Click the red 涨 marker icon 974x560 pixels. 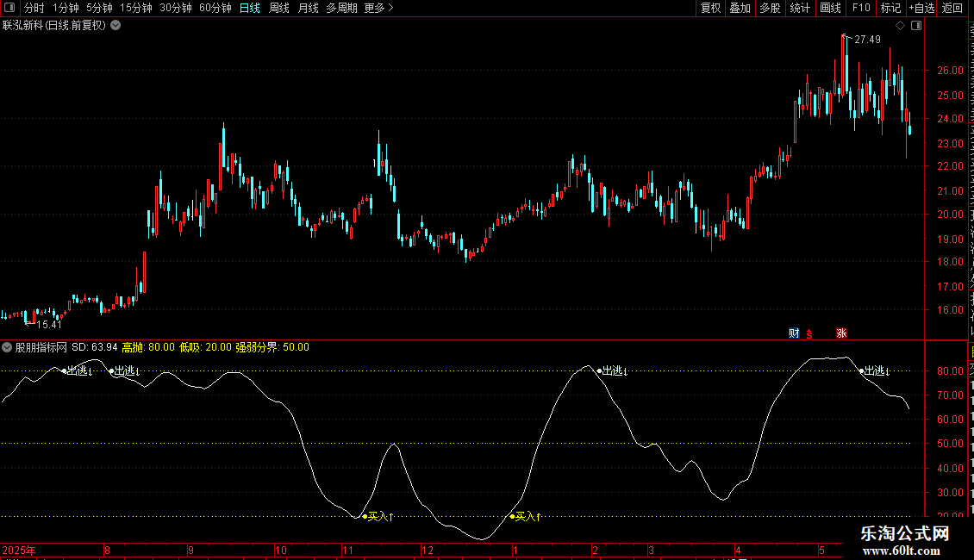841,333
